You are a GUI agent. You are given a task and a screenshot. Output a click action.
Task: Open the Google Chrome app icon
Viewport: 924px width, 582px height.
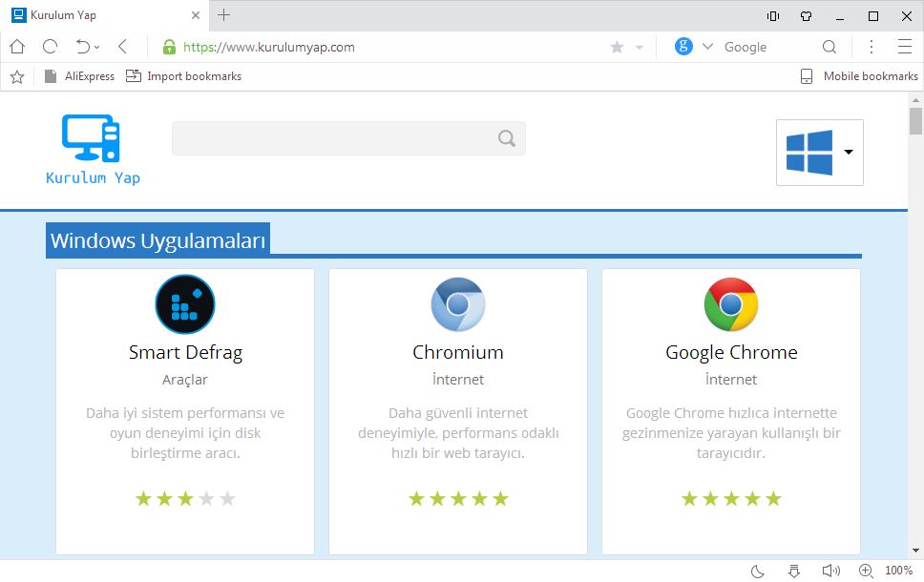click(731, 304)
